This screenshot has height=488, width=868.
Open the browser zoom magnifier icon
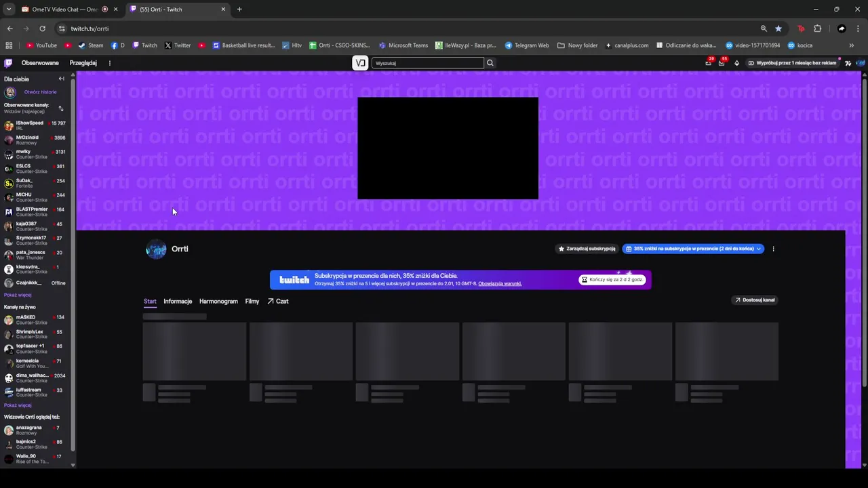tap(764, 28)
